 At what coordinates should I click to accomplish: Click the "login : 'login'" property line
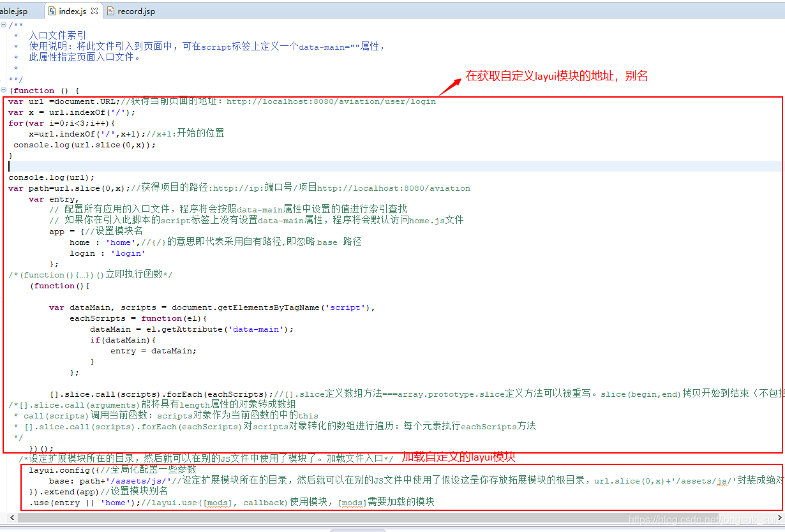coord(108,253)
